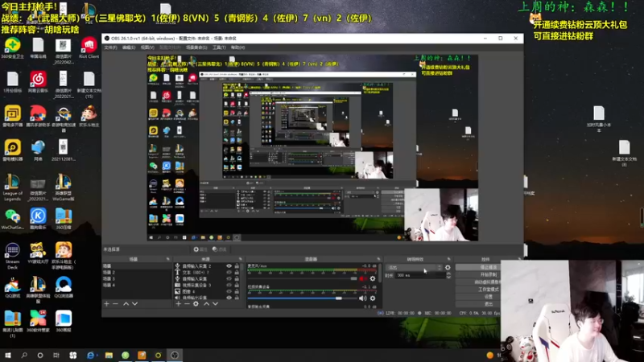The image size is (644, 362).
Task: Select the 酷狗音乐 desktop icon
Action: (38, 219)
